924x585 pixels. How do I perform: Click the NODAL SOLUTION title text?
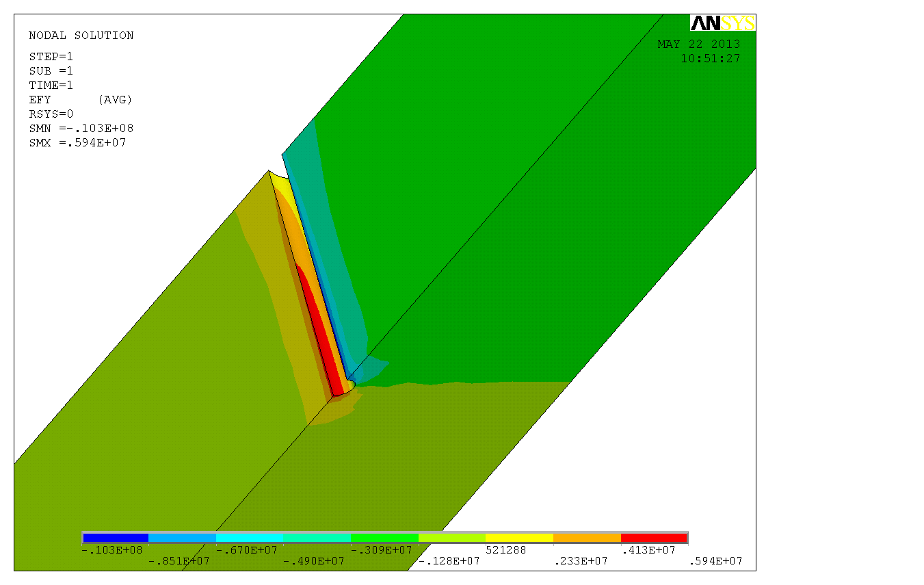pyautogui.click(x=81, y=36)
